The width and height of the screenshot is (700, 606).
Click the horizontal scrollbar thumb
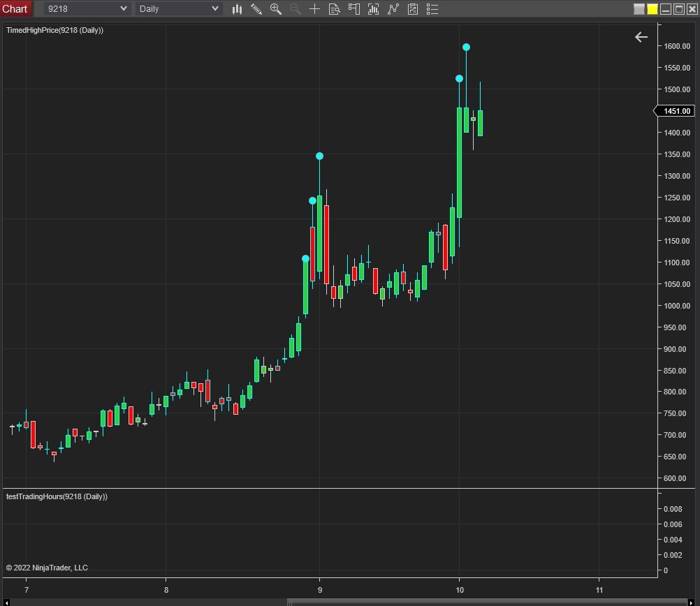tap(487, 603)
